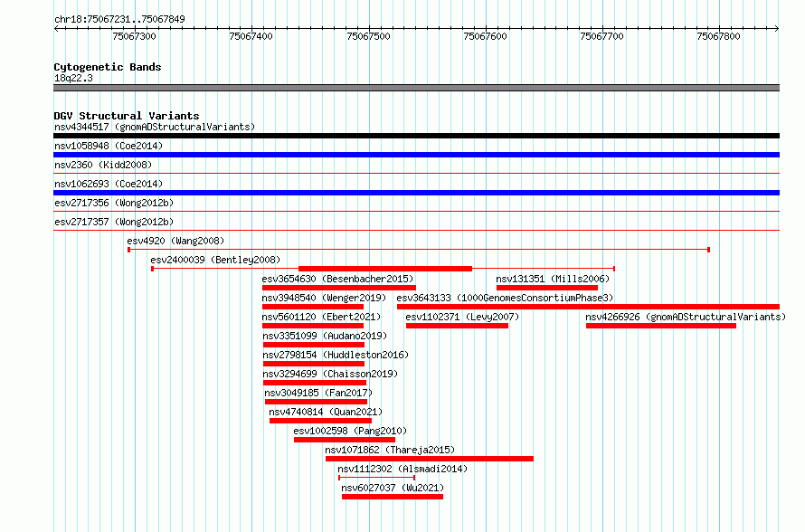Click the red bar under nsv6027037 (Wu2021)

point(393,497)
